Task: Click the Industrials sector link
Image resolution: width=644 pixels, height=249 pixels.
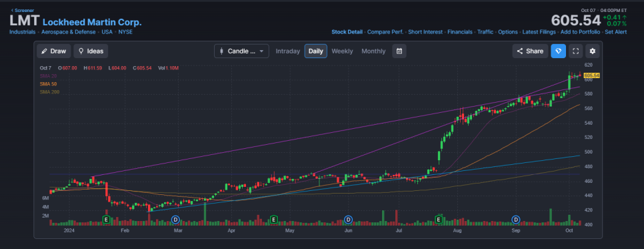Action: pos(23,31)
